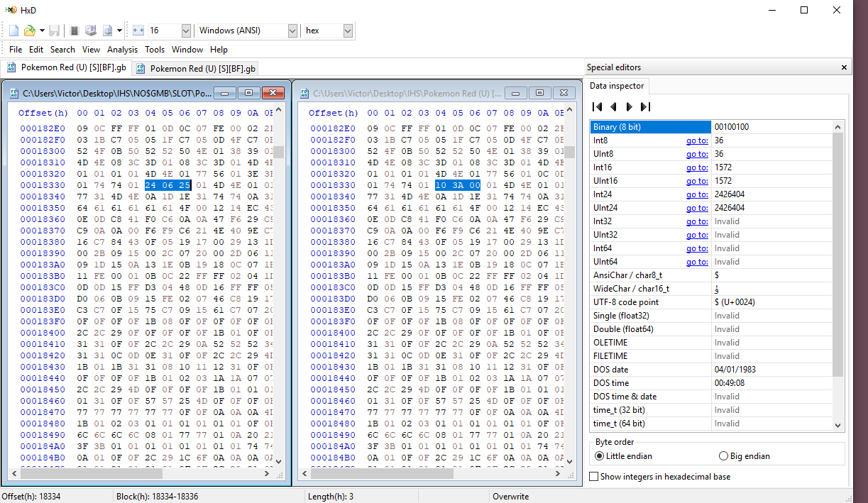Open the Help menu
The height and width of the screenshot is (503, 868).
point(219,50)
